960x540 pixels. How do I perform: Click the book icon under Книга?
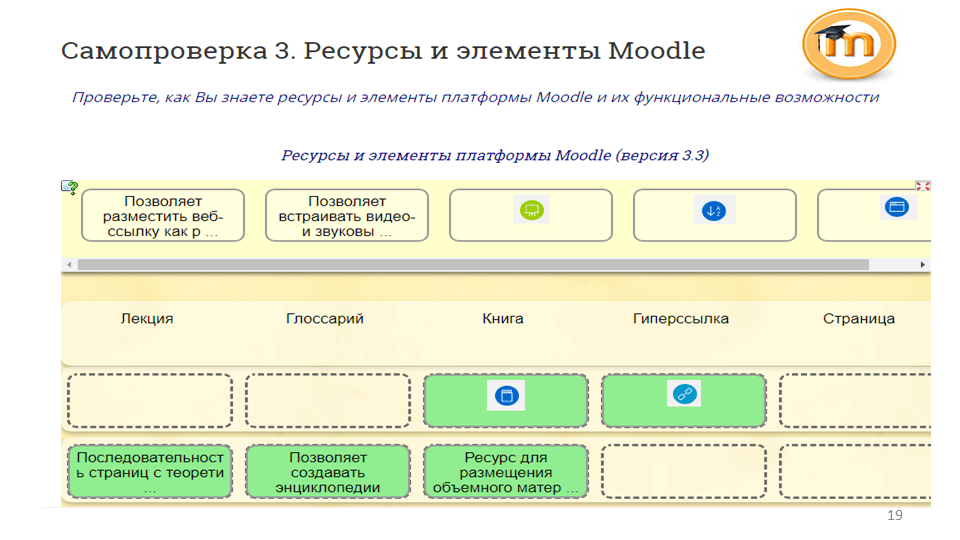click(x=505, y=397)
